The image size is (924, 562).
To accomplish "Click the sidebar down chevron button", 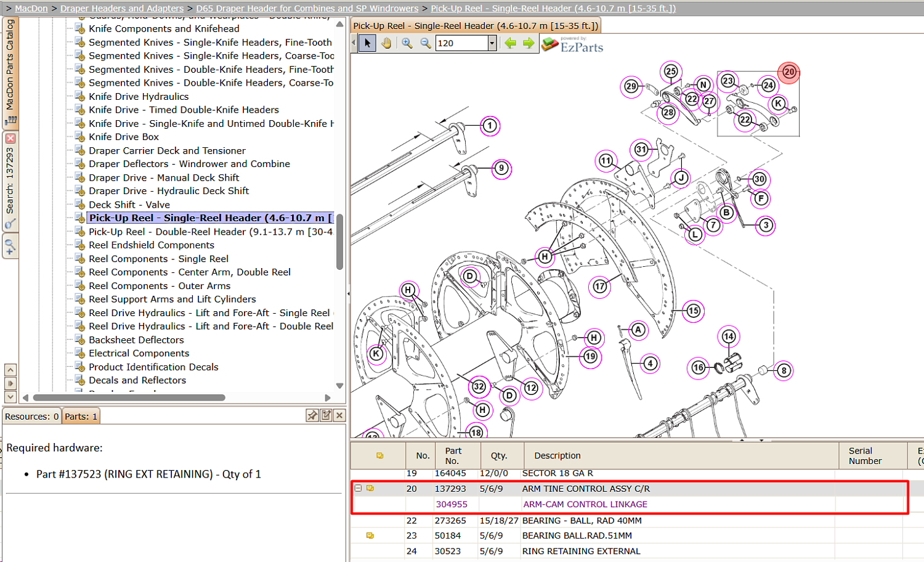I will point(10,397).
